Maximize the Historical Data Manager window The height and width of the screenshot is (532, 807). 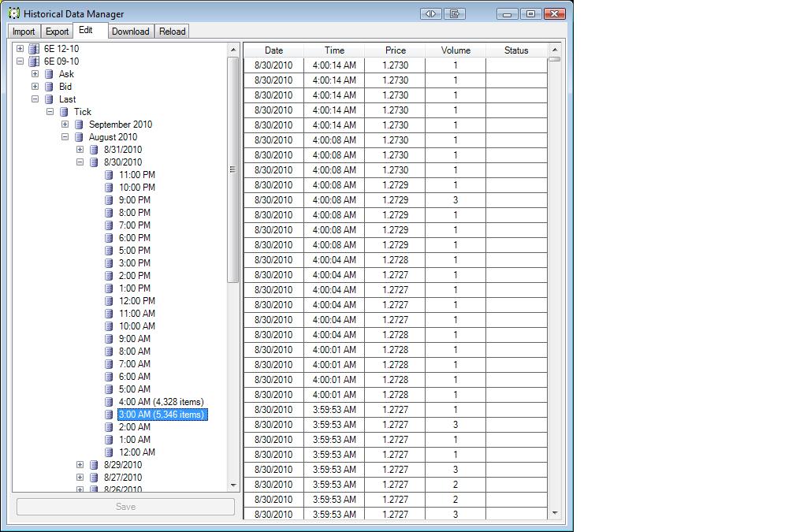point(530,14)
